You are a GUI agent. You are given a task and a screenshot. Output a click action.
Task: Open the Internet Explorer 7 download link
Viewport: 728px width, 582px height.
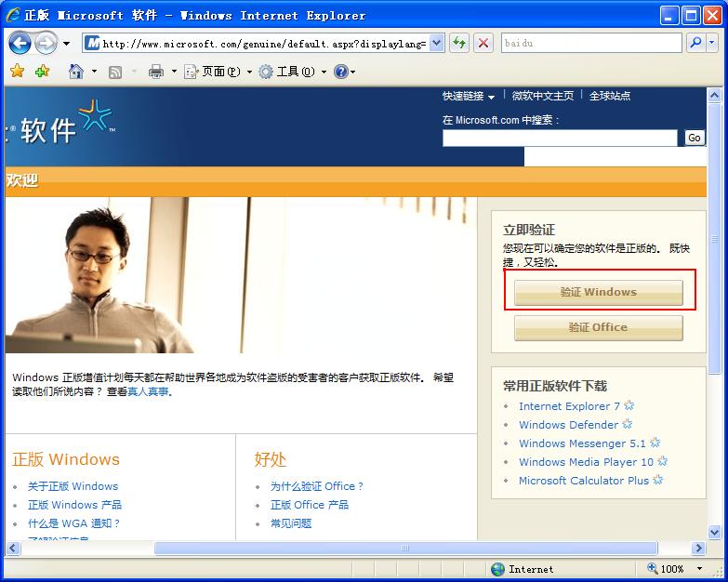point(569,406)
